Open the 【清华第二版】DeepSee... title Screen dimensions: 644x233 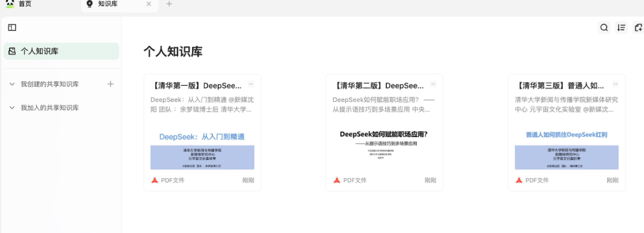point(378,86)
